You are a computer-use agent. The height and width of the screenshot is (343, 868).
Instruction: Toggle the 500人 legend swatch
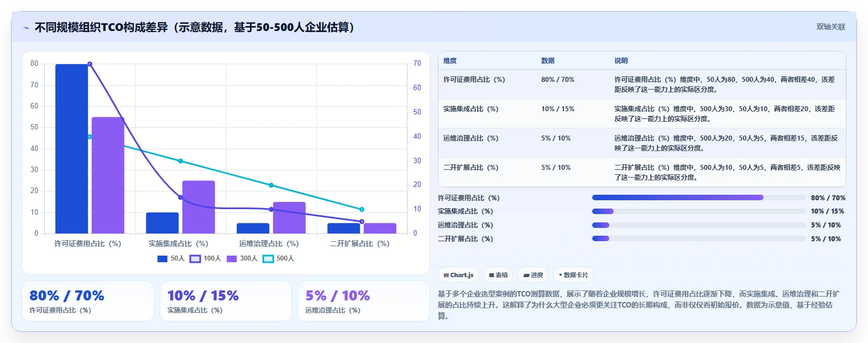pos(268,259)
